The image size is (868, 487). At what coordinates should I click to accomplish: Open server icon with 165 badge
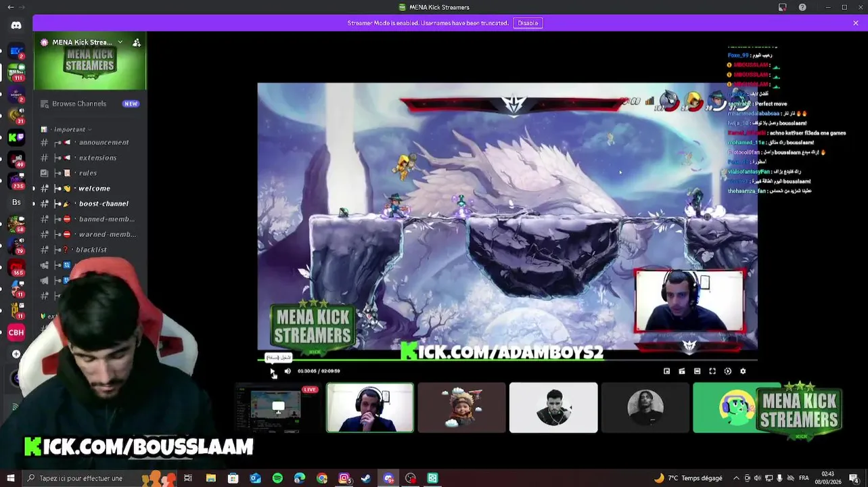pos(16,267)
